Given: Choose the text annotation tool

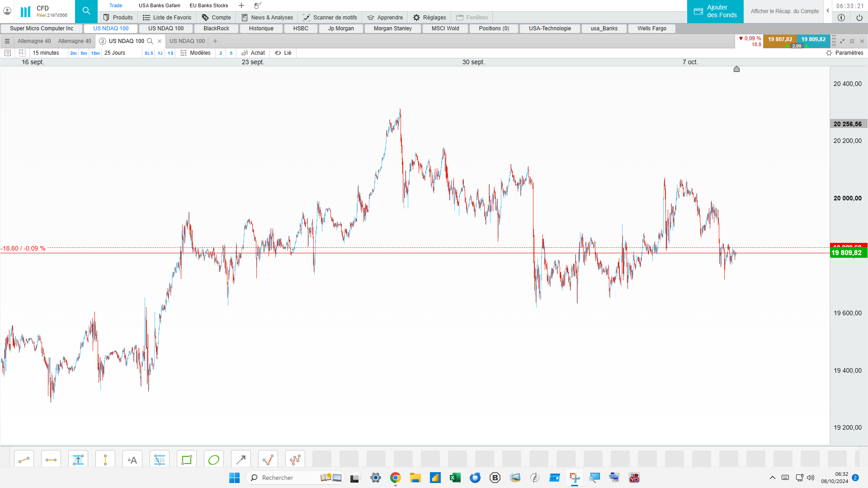Looking at the screenshot, I should pyautogui.click(x=132, y=460).
